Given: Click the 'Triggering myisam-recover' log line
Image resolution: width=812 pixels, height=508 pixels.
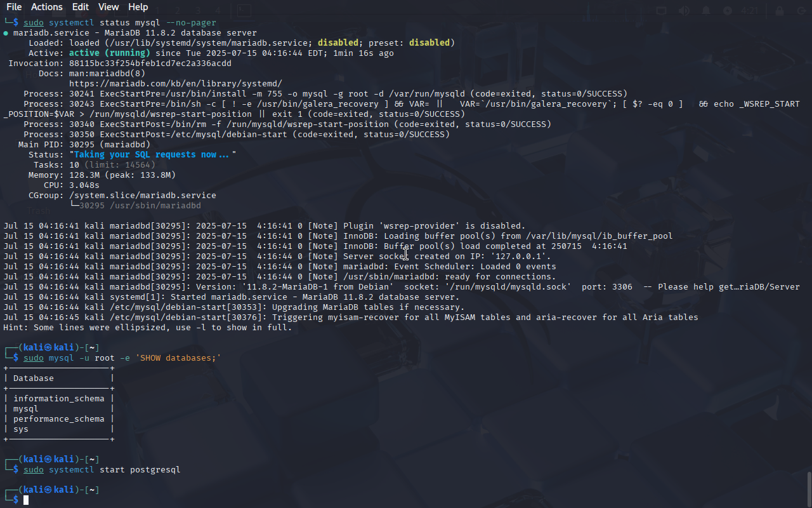Looking at the screenshot, I should [x=351, y=317].
